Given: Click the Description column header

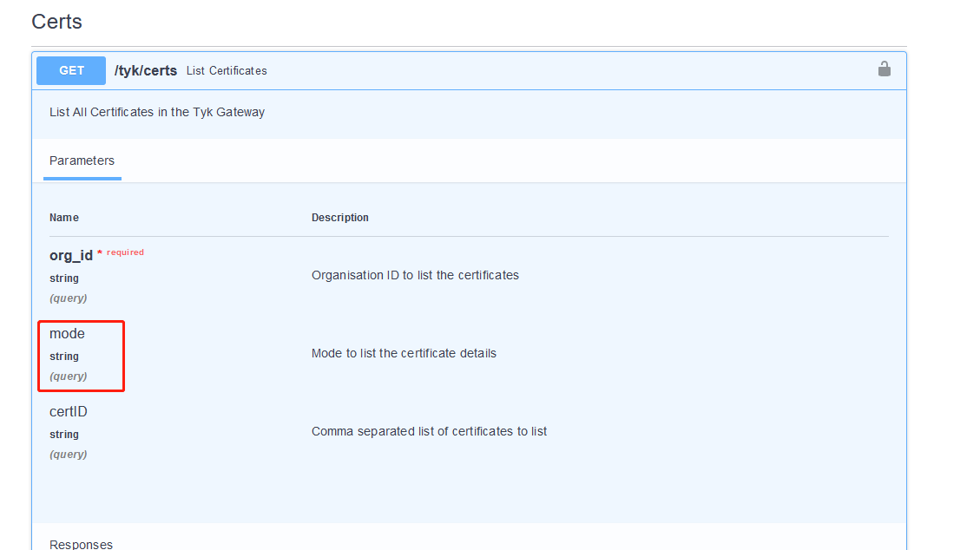Looking at the screenshot, I should [340, 217].
